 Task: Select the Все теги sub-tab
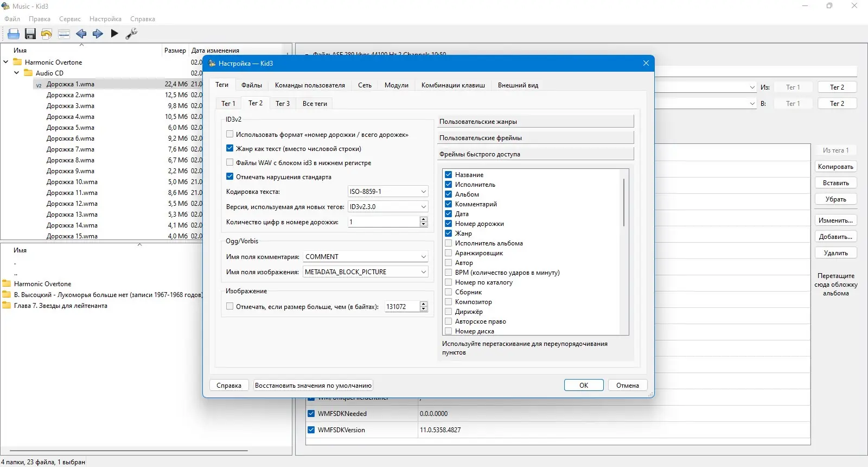tap(315, 104)
